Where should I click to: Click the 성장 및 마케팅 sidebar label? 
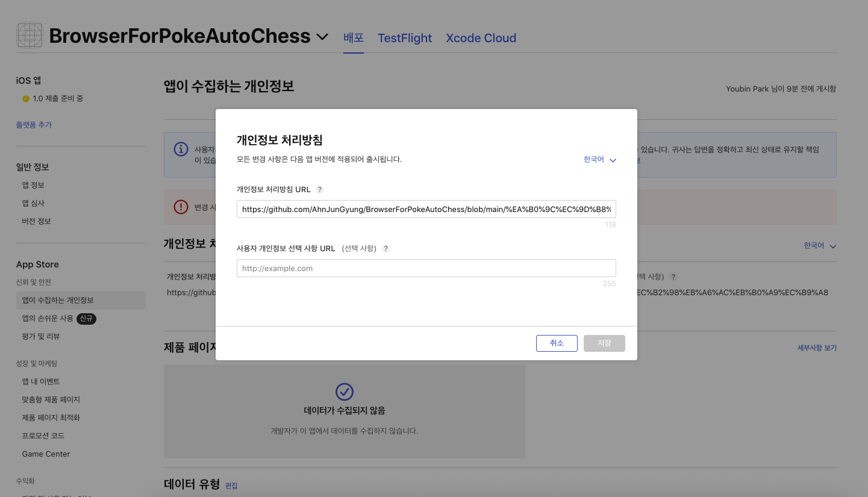click(37, 363)
